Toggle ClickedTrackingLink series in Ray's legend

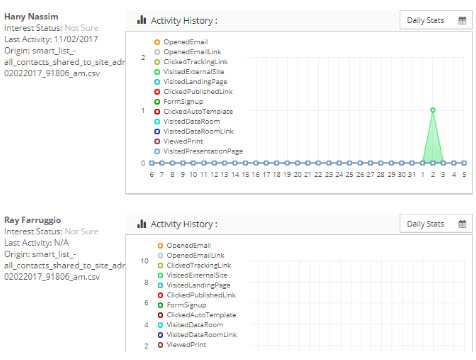click(x=194, y=266)
